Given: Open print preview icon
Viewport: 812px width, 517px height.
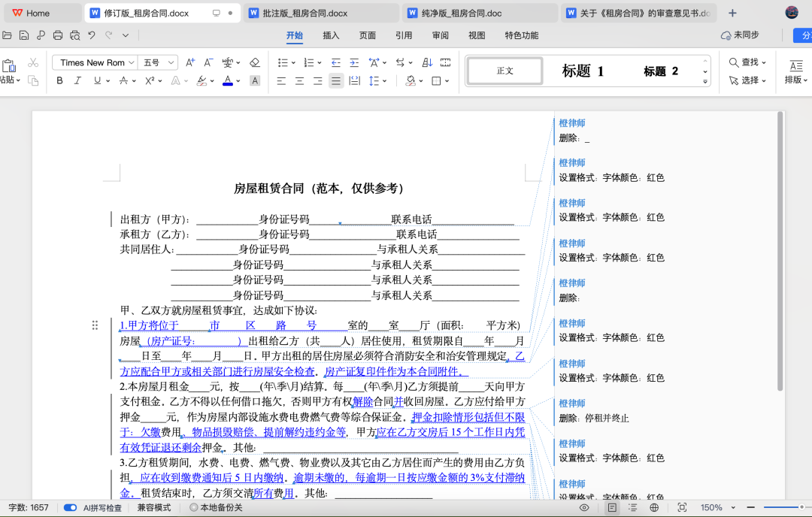Looking at the screenshot, I should click(74, 35).
